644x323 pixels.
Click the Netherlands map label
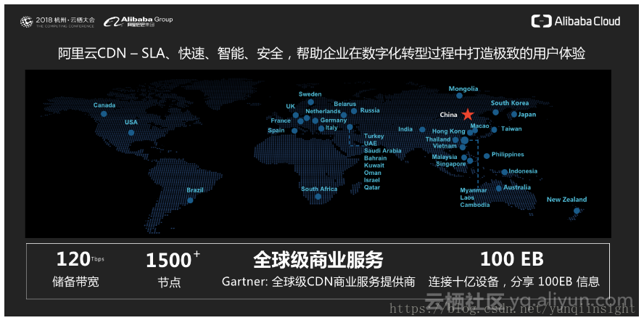click(323, 111)
